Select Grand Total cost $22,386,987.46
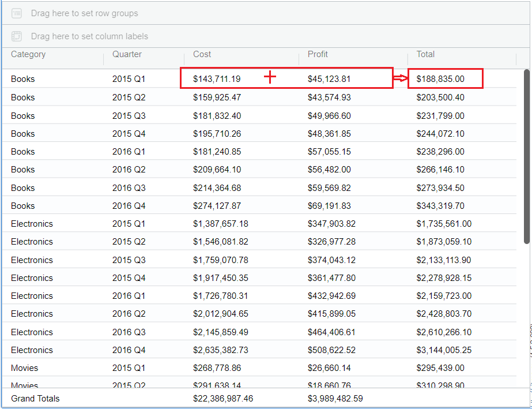Viewport: 532px width, 409px height. pos(222,399)
